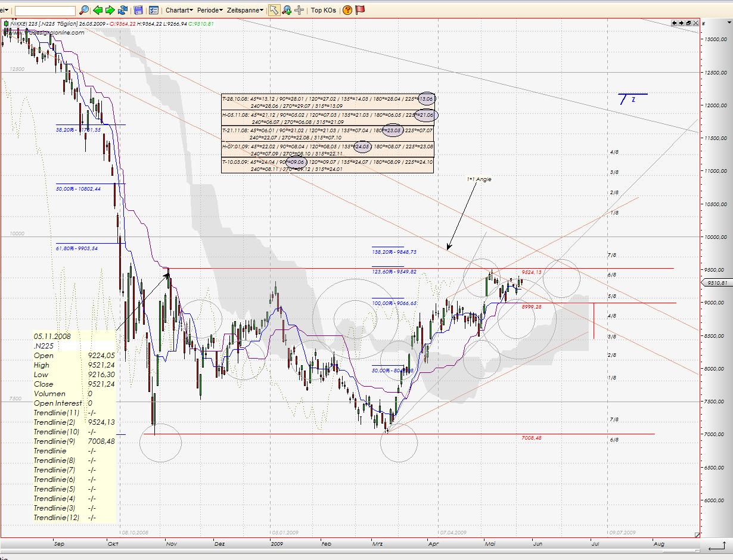This screenshot has height=560, width=733.
Task: Go back with the green left arrow
Action: (97, 10)
